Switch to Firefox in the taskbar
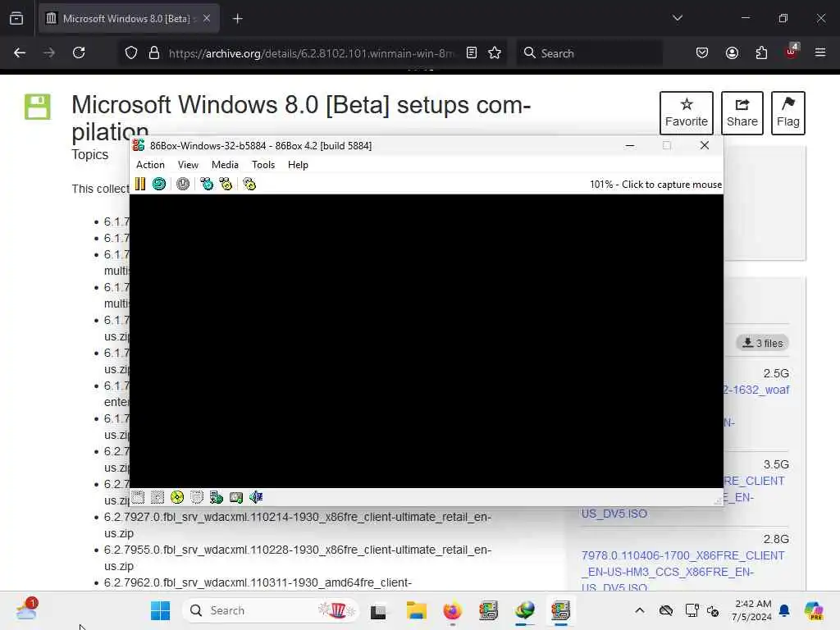The width and height of the screenshot is (840, 630). pos(452,610)
